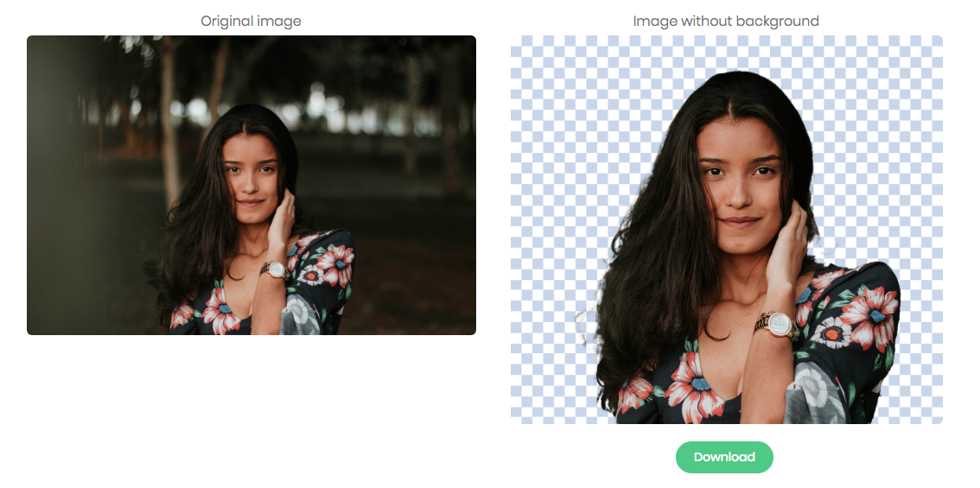The image size is (980, 488).
Task: Click the "Image without background" heading text
Action: click(726, 22)
